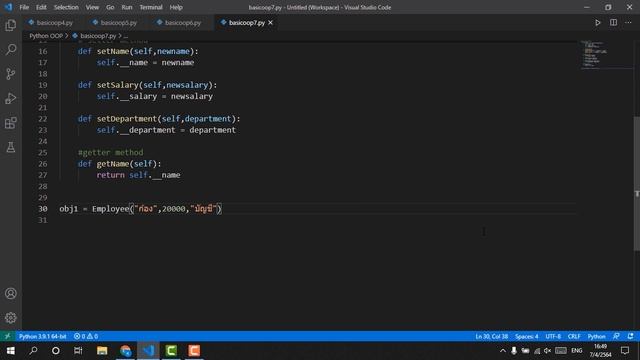Change encoding via UTF-8

(553, 336)
